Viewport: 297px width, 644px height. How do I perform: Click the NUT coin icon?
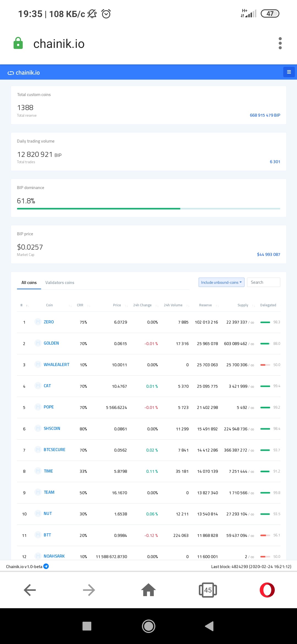[38, 513]
